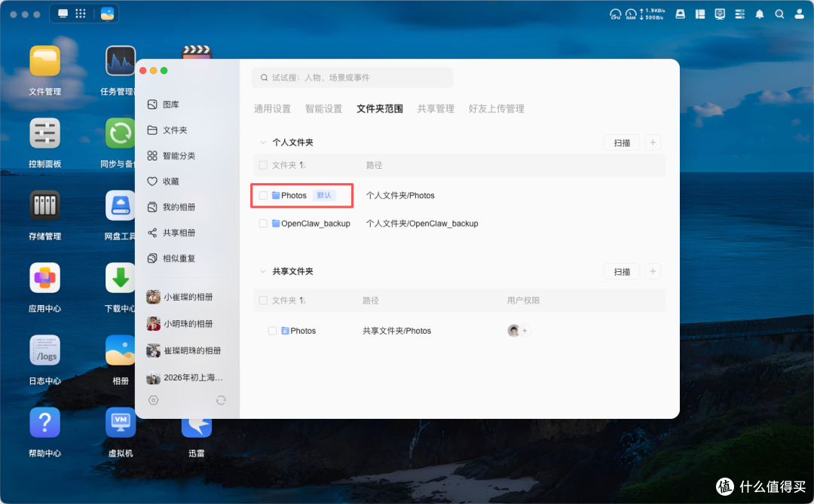
Task: Open the layout panel icon in top bar
Action: (699, 14)
